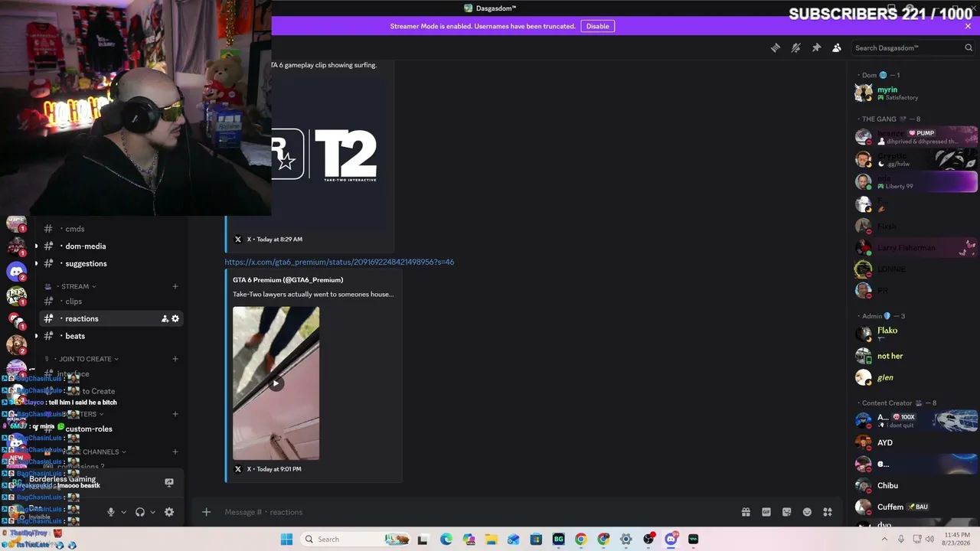980x551 pixels.
Task: Open notification settings bell in header
Action: (796, 47)
